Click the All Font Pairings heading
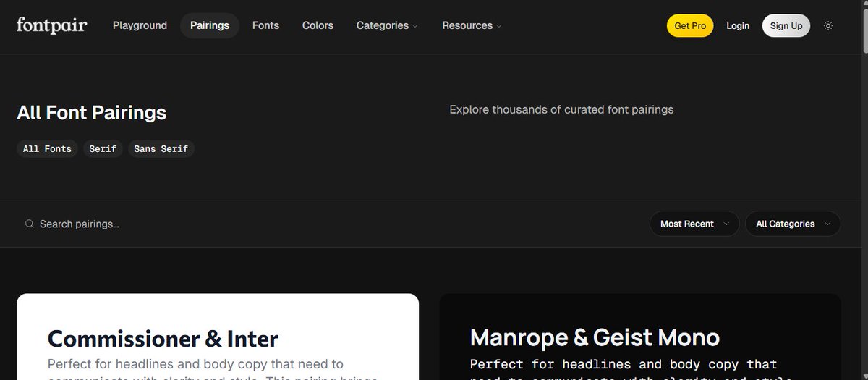Image resolution: width=868 pixels, height=380 pixels. click(92, 113)
